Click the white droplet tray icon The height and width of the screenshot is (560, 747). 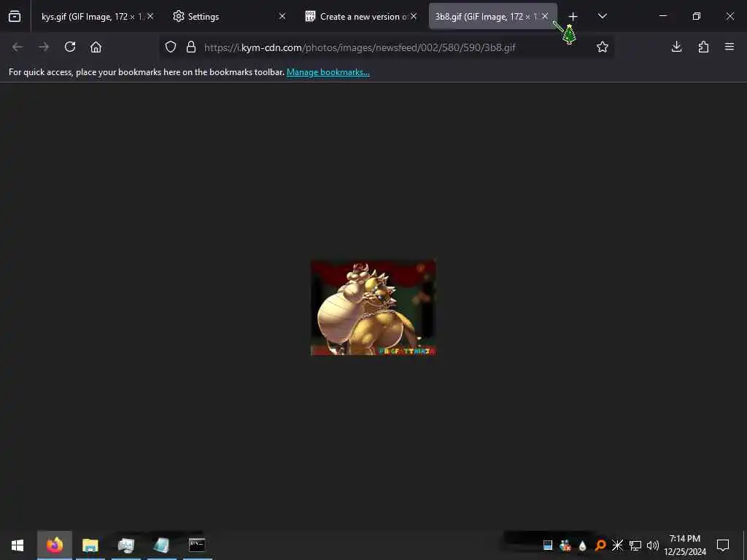(582, 545)
